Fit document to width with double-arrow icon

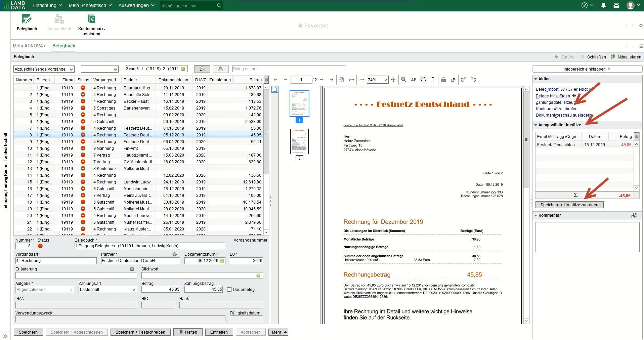pyautogui.click(x=351, y=80)
